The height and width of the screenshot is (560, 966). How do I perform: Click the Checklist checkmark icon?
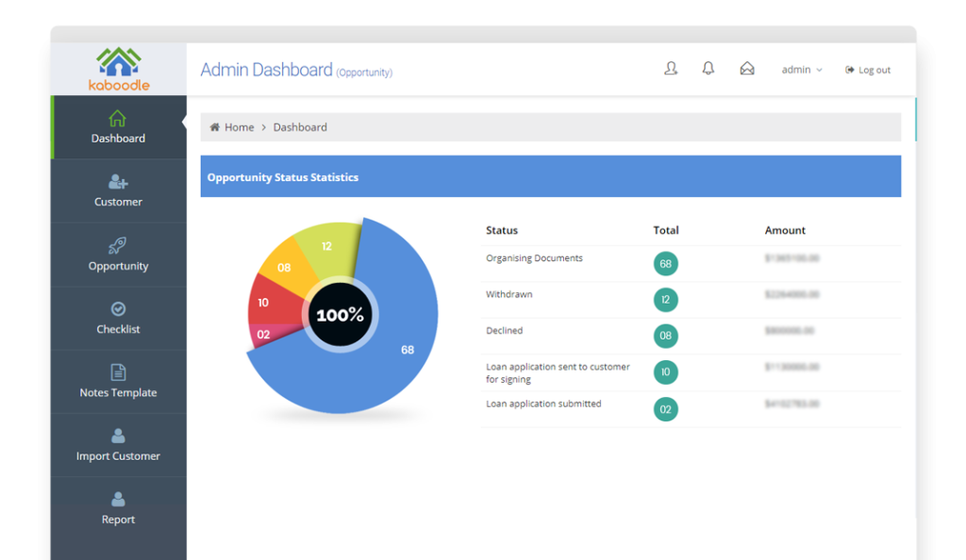coord(118,309)
